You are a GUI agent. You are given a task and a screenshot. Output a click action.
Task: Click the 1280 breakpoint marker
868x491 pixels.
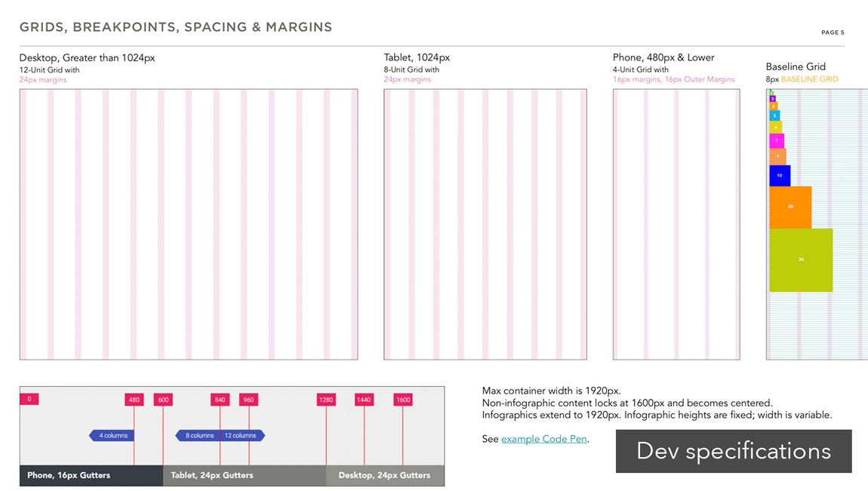326,400
